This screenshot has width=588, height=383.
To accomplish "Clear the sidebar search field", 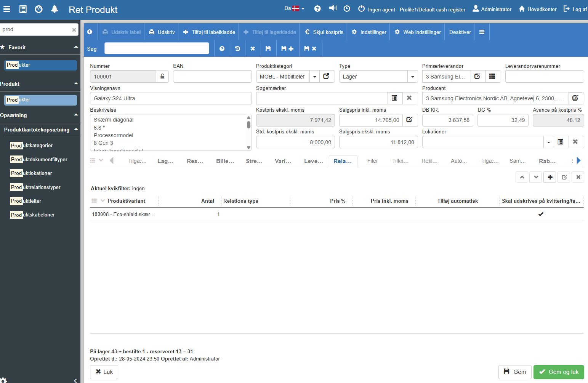I will [x=74, y=30].
